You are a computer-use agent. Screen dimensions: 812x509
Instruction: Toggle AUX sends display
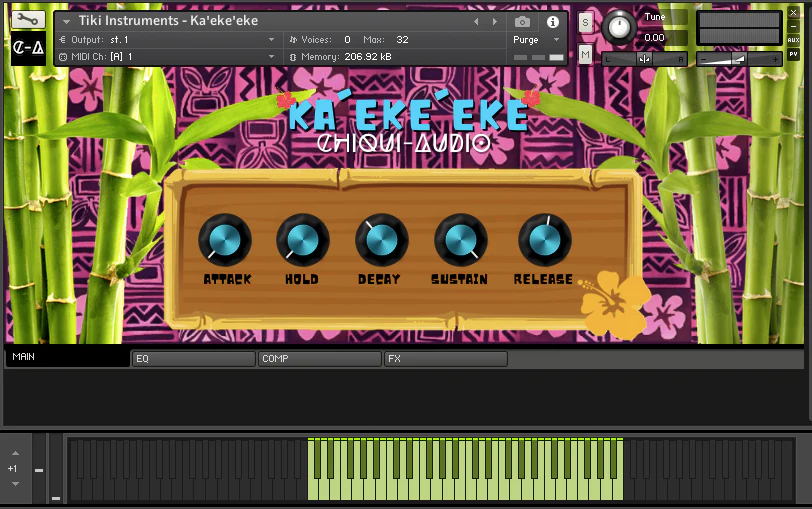coord(793,40)
